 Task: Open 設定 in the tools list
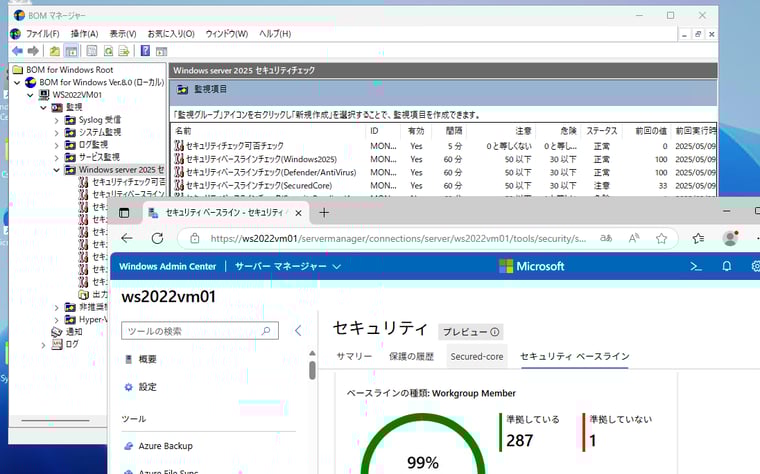(147, 387)
